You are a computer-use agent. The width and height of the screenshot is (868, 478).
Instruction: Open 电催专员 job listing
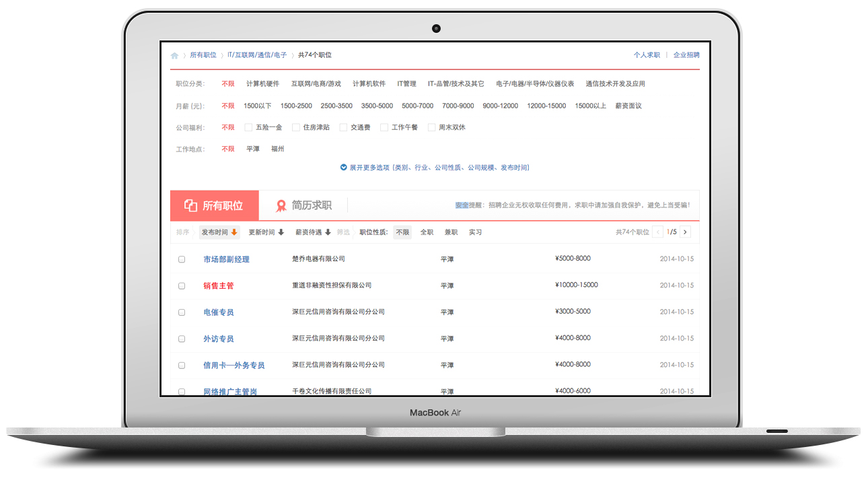(219, 312)
